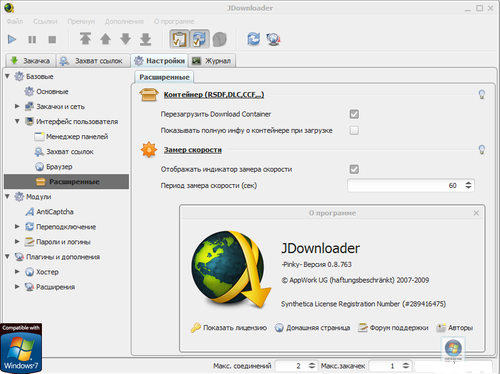Image resolution: width=500 pixels, height=374 pixels.
Task: Click the Макс. соединений stepper arrows
Action: coord(312,366)
